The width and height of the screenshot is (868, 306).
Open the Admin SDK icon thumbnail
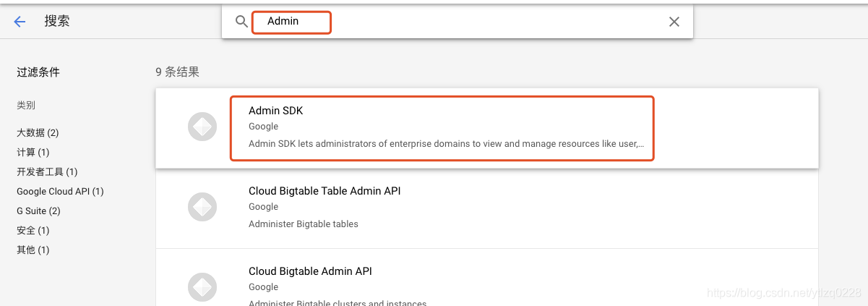(202, 128)
